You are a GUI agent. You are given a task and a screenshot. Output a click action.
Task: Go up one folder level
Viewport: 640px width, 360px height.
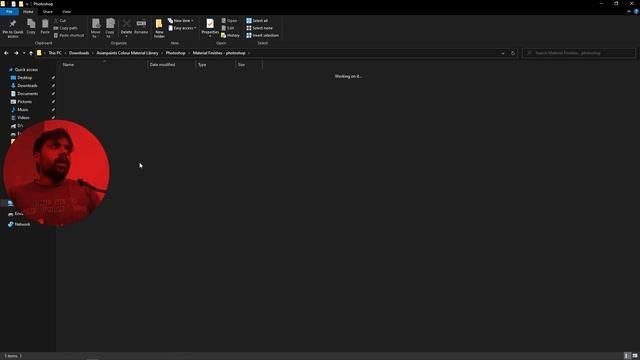(31, 53)
